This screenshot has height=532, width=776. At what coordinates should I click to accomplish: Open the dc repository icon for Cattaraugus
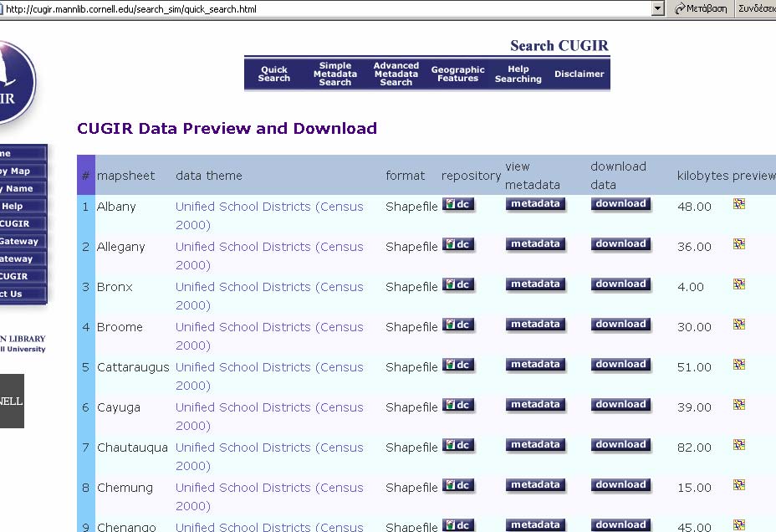click(458, 364)
